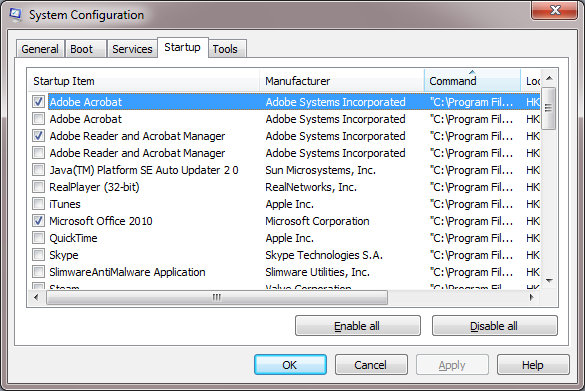
Task: Click the Cancel button
Action: pos(371,365)
